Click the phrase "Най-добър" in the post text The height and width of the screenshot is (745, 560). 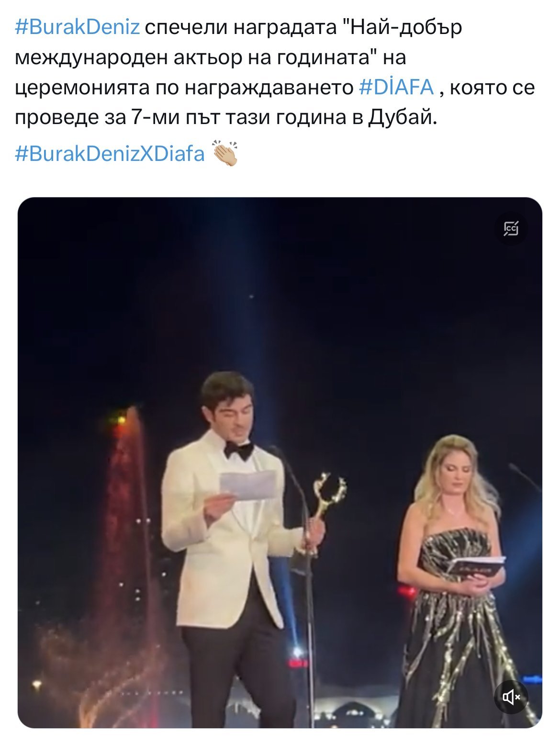(406, 27)
